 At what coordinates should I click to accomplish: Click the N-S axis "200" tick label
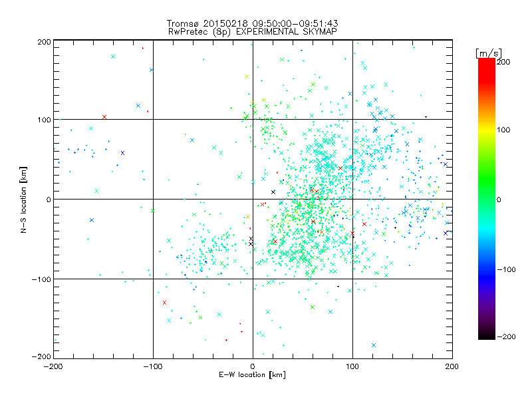coord(44,42)
